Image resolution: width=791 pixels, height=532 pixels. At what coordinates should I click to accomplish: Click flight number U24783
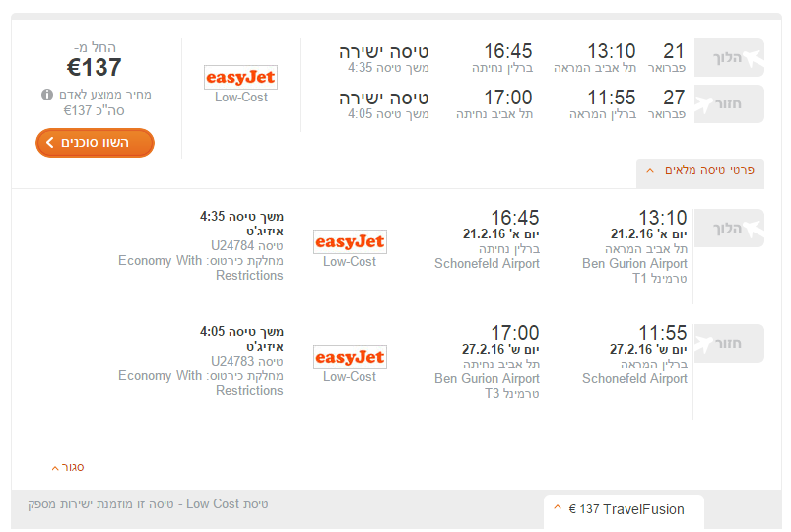pos(232,361)
